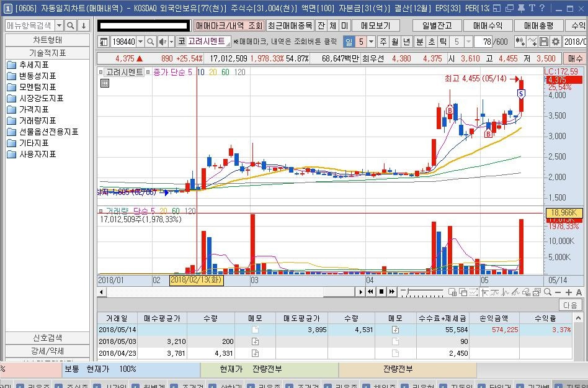Select the daily (일) chart period
Viewport: 588px width, 388px height.
349,42
